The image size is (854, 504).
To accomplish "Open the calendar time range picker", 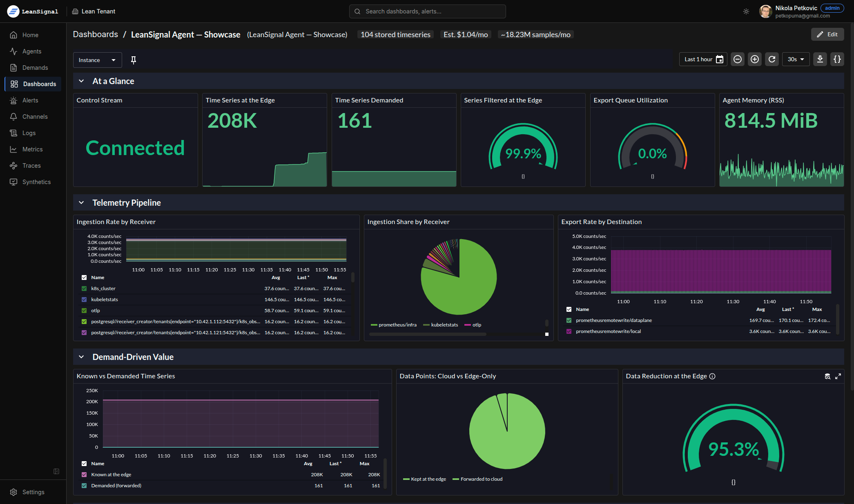I will point(720,59).
